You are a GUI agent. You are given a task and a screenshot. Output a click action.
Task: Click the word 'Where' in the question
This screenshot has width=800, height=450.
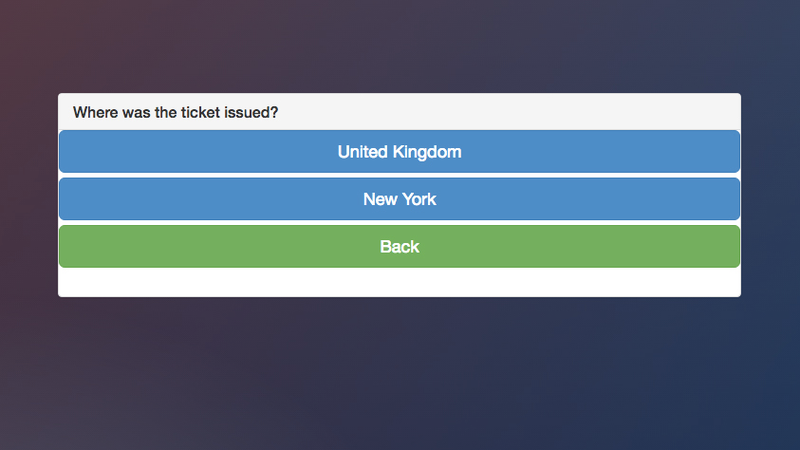pos(95,112)
